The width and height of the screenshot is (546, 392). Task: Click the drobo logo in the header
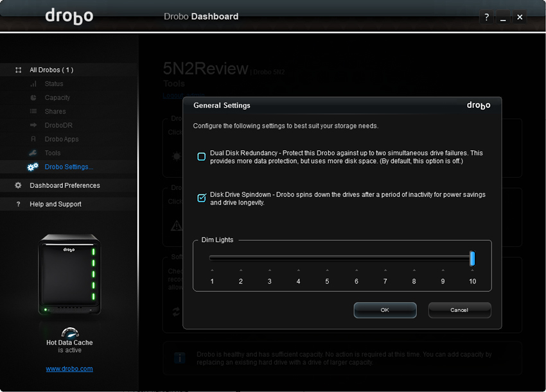pyautogui.click(x=69, y=16)
